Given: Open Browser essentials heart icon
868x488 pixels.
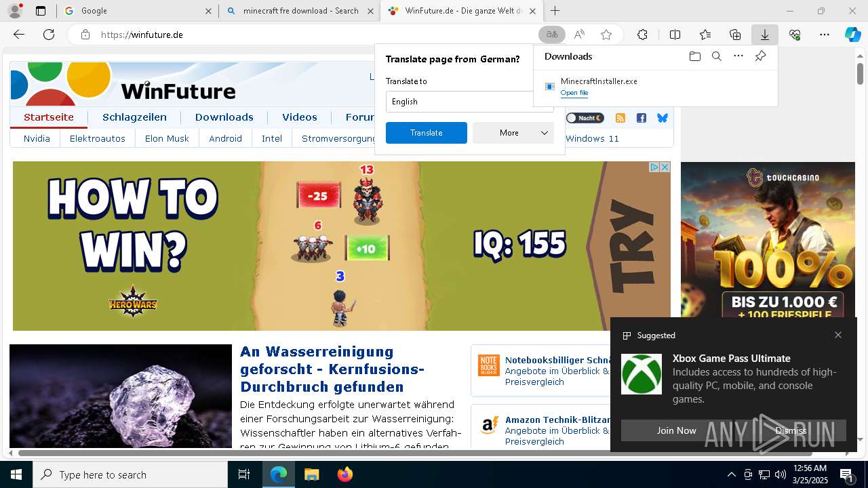Looking at the screenshot, I should point(795,35).
